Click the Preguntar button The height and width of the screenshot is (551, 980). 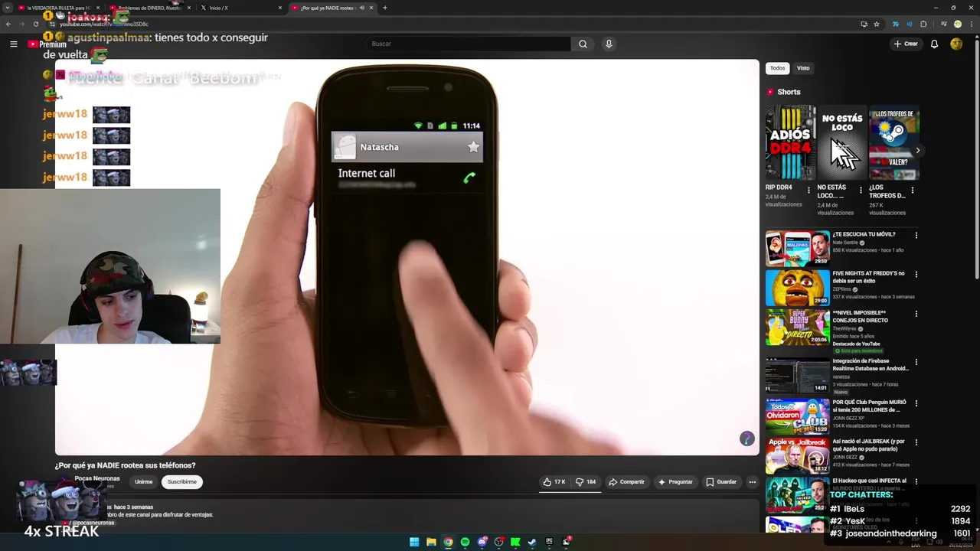675,481
